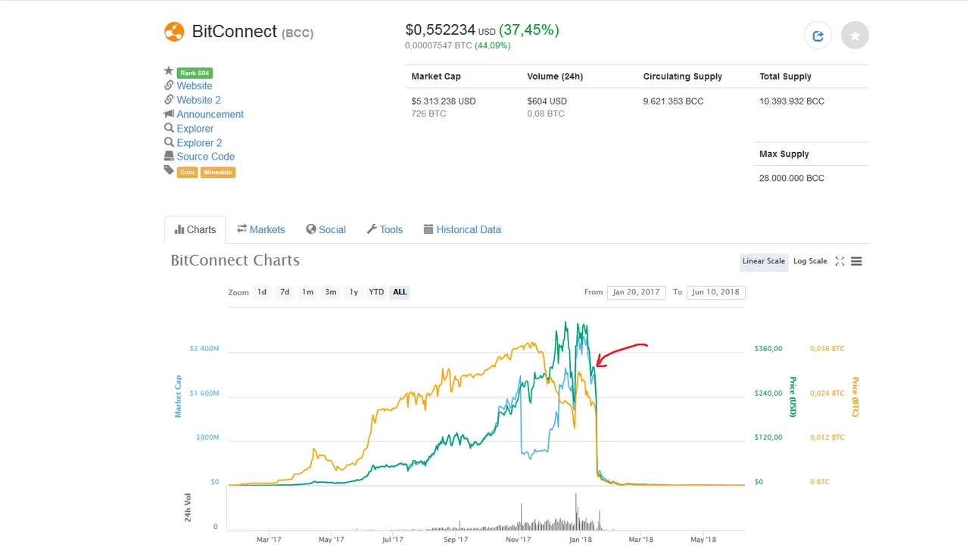Open the Social tab
Viewport: 969px width, 560px height.
pos(326,229)
